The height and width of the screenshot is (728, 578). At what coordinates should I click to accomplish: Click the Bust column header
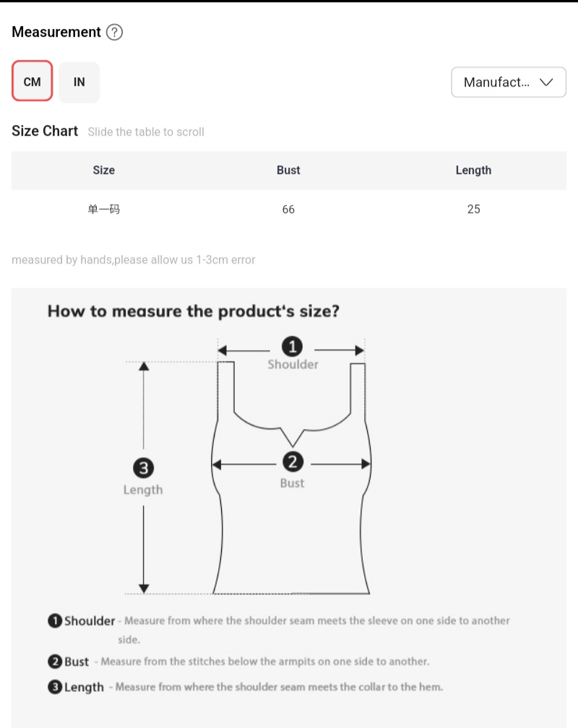[288, 170]
